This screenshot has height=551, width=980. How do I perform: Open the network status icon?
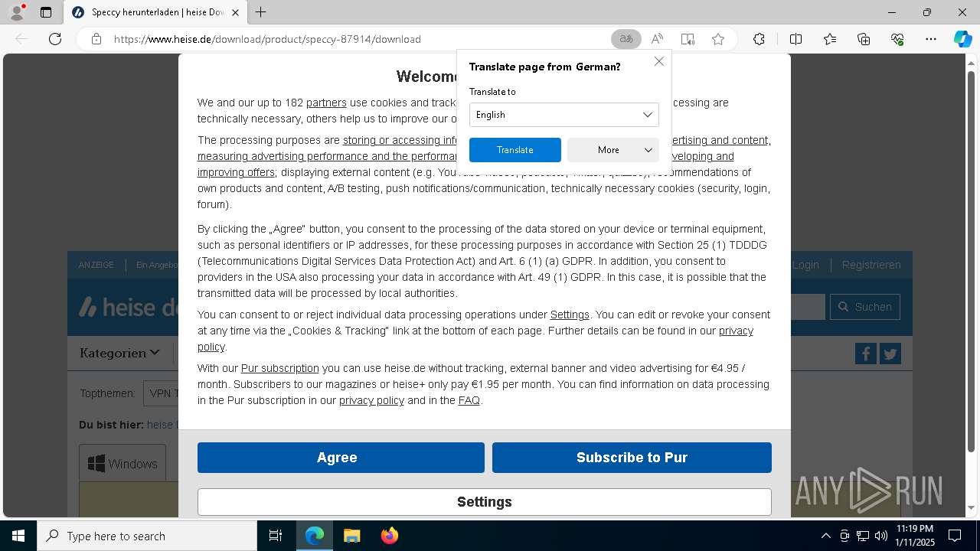863,536
